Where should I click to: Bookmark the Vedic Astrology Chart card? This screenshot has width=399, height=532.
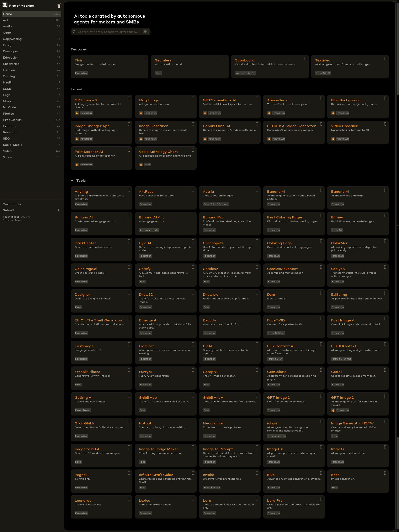pyautogui.click(x=193, y=150)
